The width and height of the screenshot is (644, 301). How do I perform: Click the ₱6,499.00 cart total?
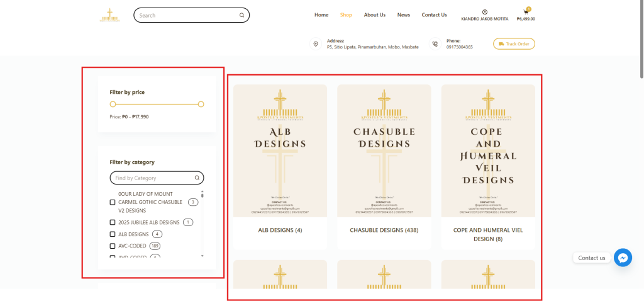(x=526, y=19)
